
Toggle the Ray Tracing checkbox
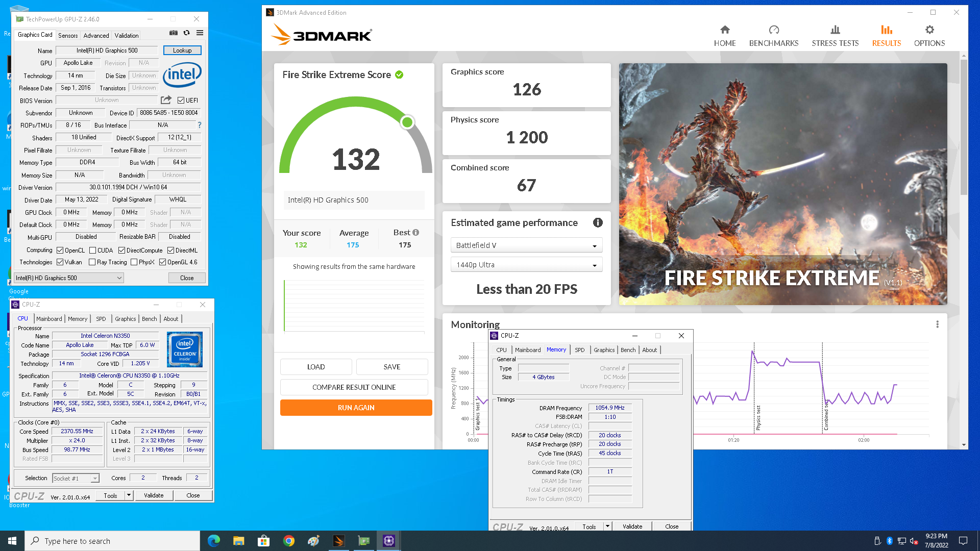[92, 262]
